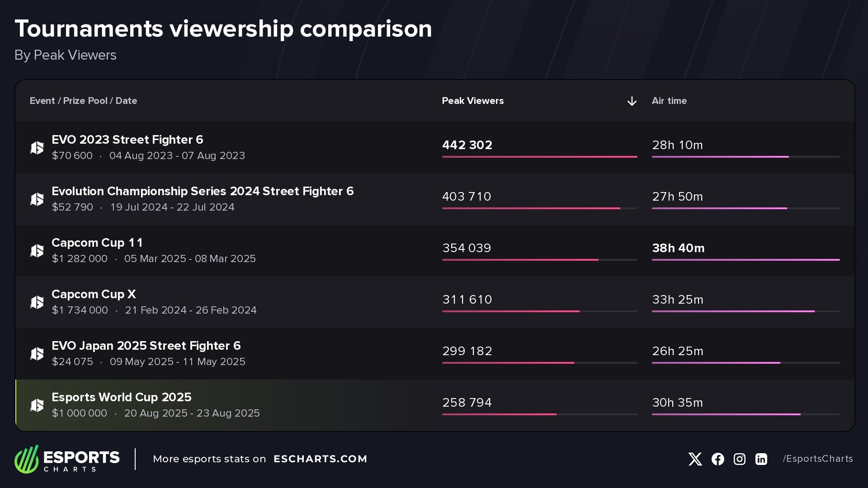Open the ESCHARTS.COM link
The image size is (868, 488).
[320, 459]
